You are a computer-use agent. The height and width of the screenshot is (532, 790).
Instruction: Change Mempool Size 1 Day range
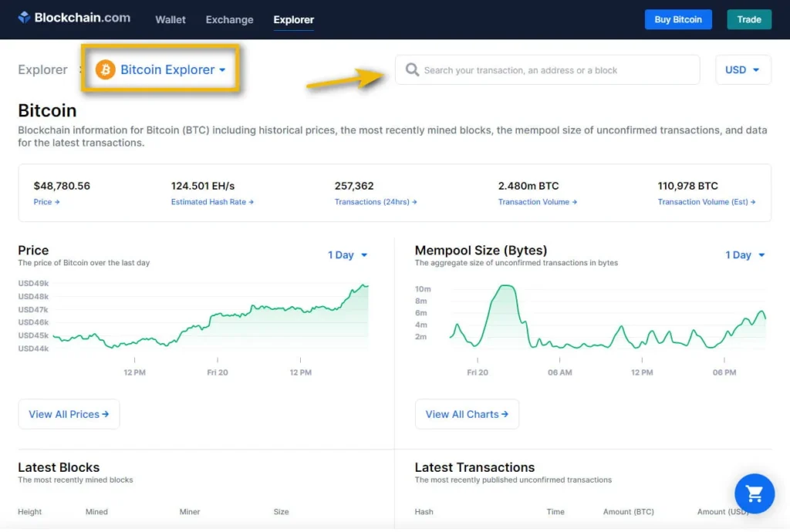coord(744,255)
